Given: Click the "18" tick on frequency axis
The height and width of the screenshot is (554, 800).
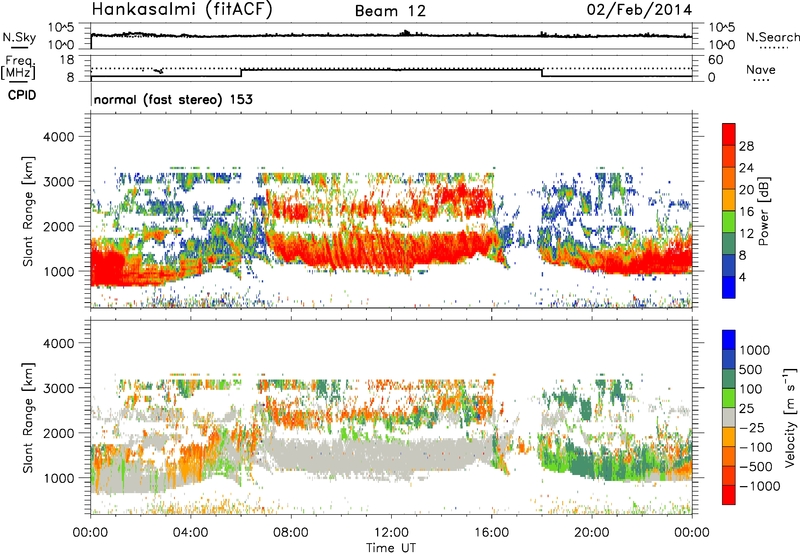Looking at the screenshot, I should pyautogui.click(x=67, y=59).
